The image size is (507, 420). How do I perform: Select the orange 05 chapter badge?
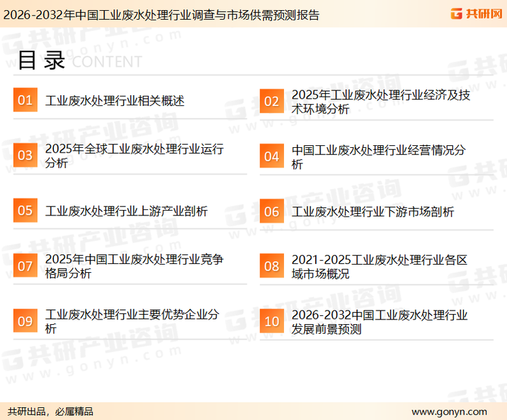click(25, 210)
